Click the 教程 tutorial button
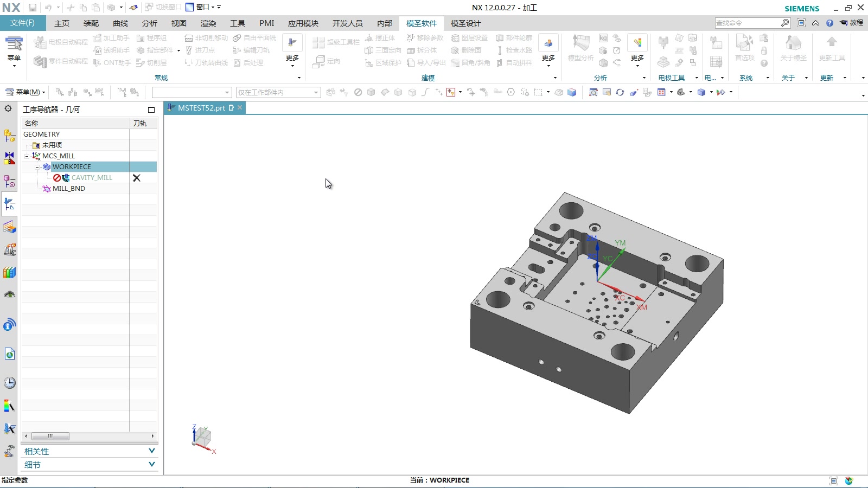The height and width of the screenshot is (488, 868). pyautogui.click(x=852, y=23)
